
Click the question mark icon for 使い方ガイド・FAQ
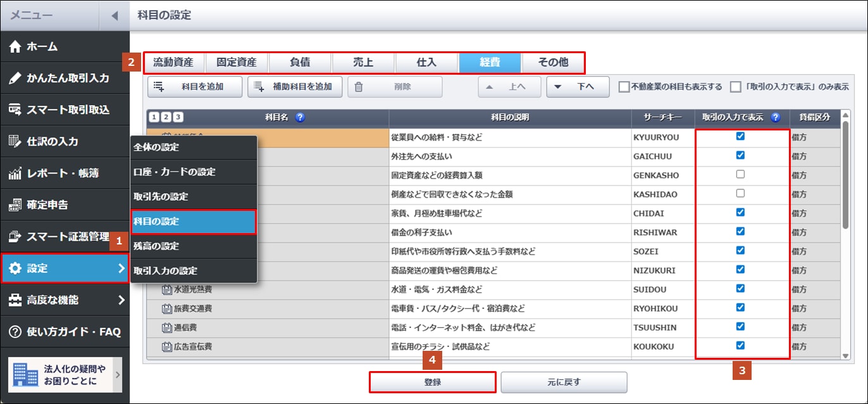pyautogui.click(x=15, y=332)
